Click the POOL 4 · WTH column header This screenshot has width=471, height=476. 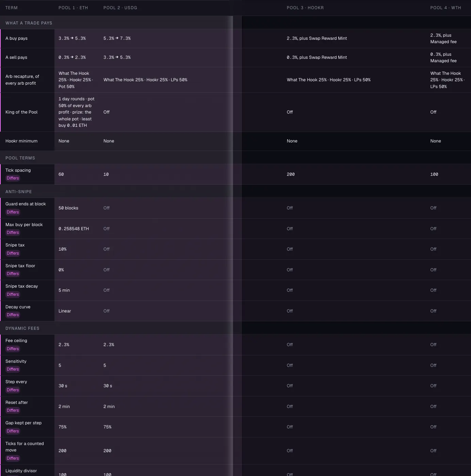pos(445,8)
